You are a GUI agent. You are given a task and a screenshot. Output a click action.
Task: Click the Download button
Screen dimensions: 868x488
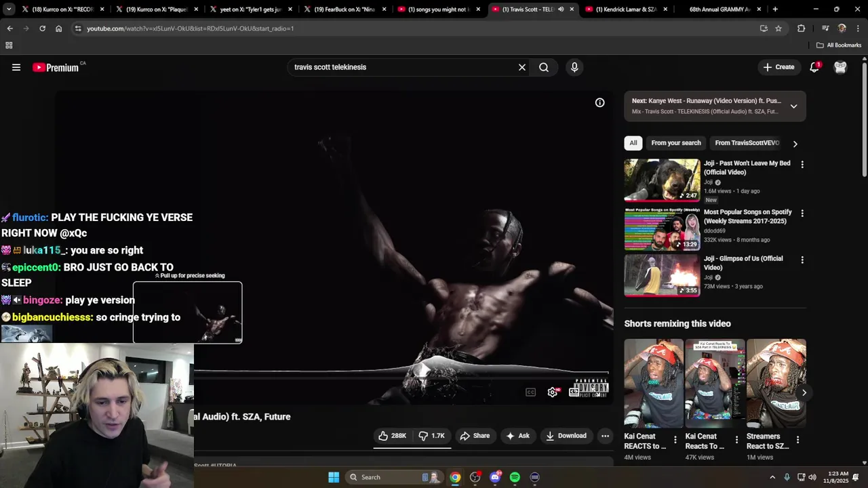(x=566, y=436)
